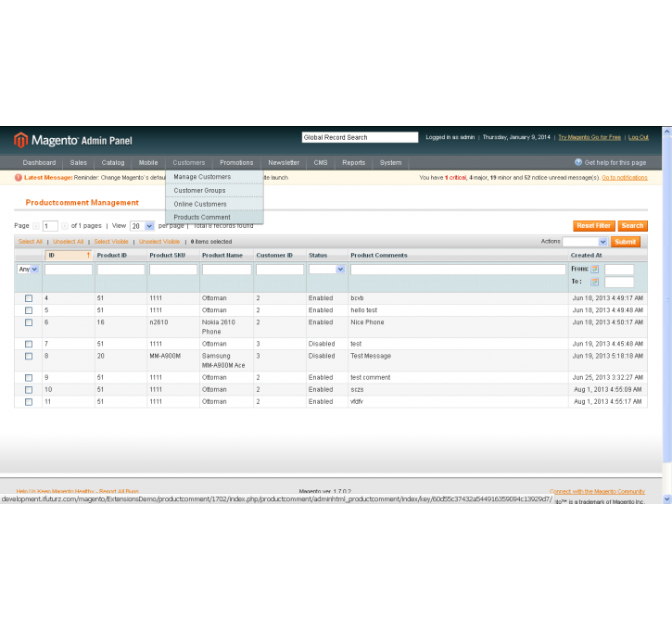Click the page number input field
This screenshot has width=672, height=630.
[50, 226]
